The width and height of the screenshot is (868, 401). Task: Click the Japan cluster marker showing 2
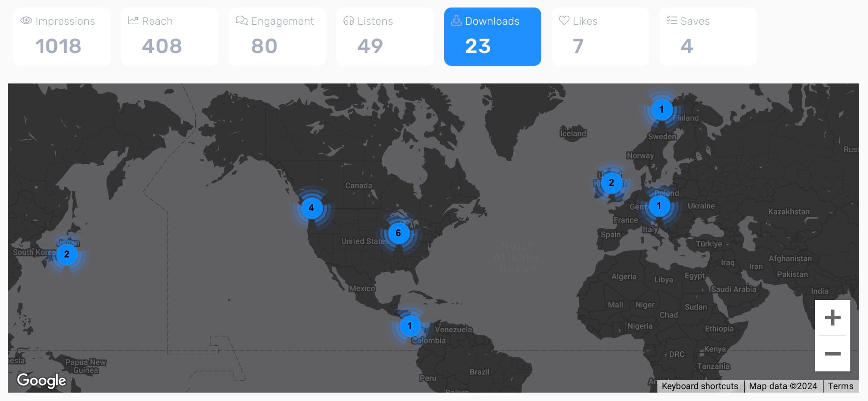(67, 254)
